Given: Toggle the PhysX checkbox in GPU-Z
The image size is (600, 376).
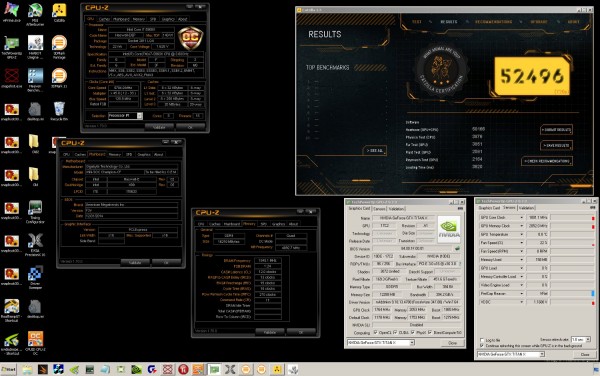Looking at the screenshot, I should pos(412,332).
